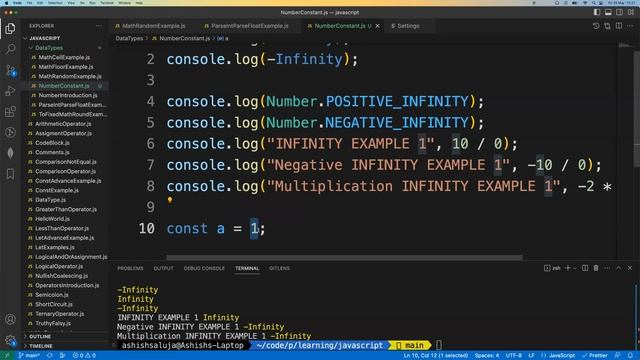The width and height of the screenshot is (640, 360).
Task: Open the MongoDB leaf icon view
Action: pos(10,153)
